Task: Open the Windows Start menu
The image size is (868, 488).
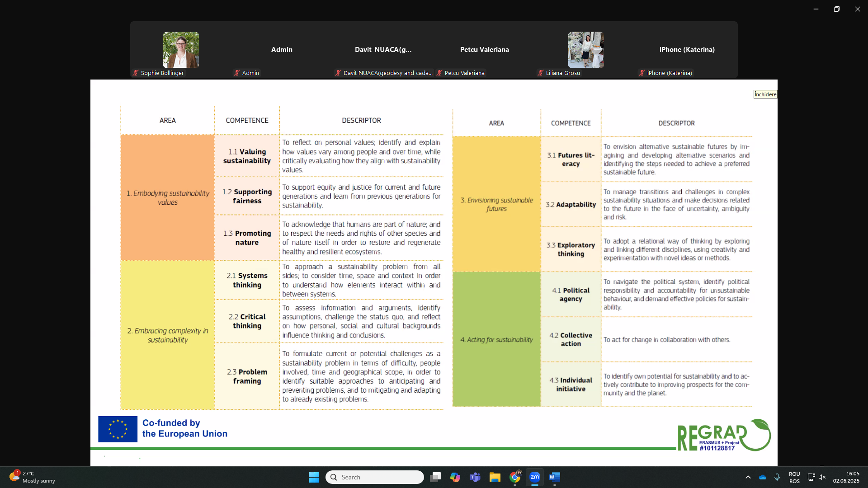Action: tap(314, 477)
